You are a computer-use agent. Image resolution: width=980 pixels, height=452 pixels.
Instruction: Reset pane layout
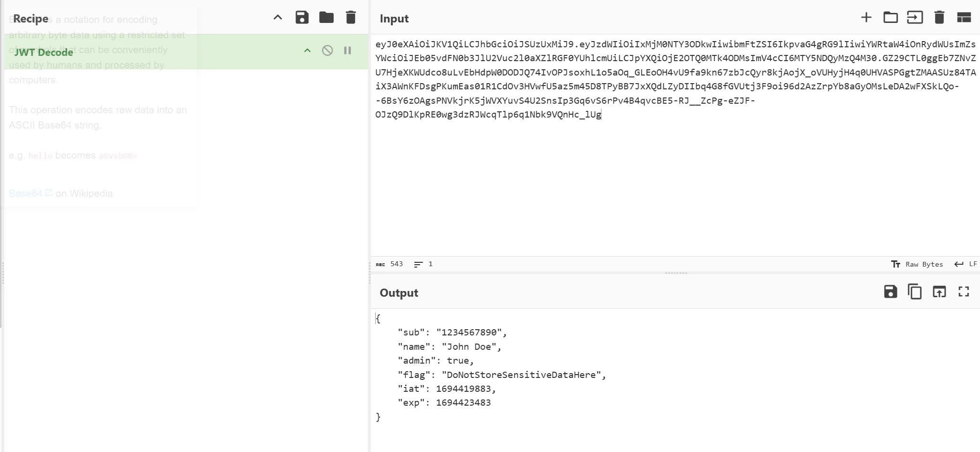click(964, 18)
